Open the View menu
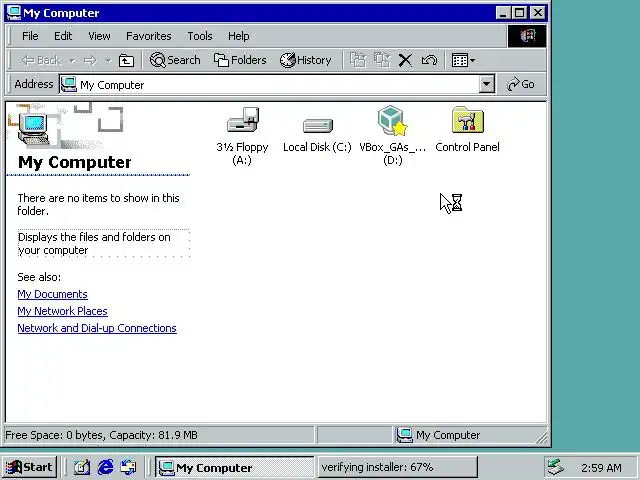This screenshot has width=640, height=480. coord(99,36)
